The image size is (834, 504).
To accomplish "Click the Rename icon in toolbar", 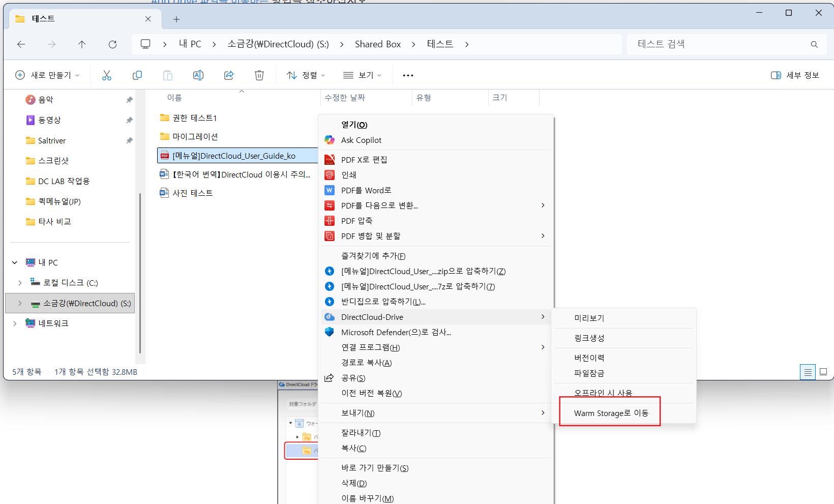I will (x=198, y=75).
